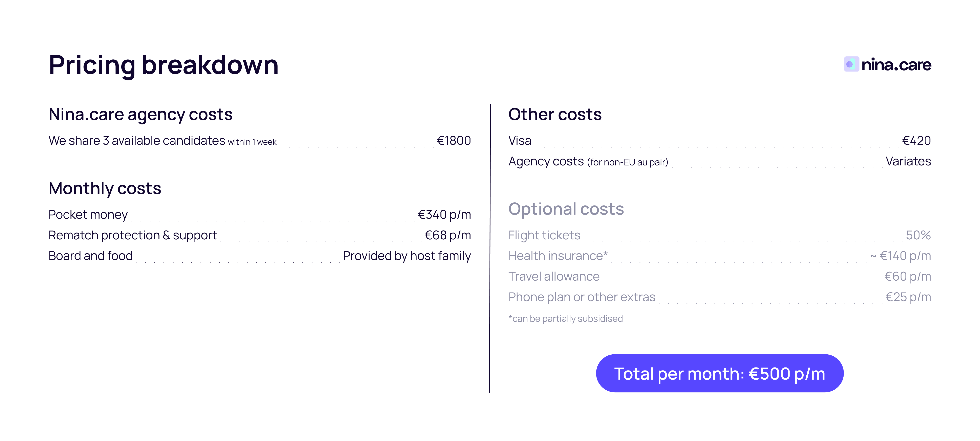Click the Optional costs heading
The image size is (980, 441).
coord(566,209)
